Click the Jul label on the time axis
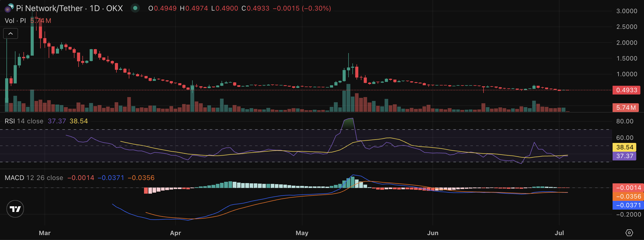This screenshot has width=644, height=240. 559,233
